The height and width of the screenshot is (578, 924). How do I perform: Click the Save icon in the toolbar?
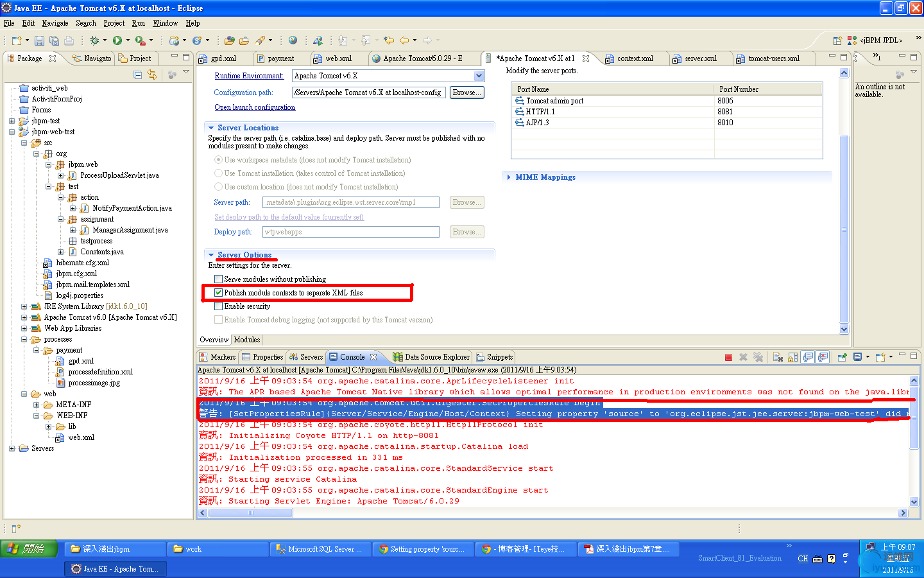pyautogui.click(x=39, y=40)
